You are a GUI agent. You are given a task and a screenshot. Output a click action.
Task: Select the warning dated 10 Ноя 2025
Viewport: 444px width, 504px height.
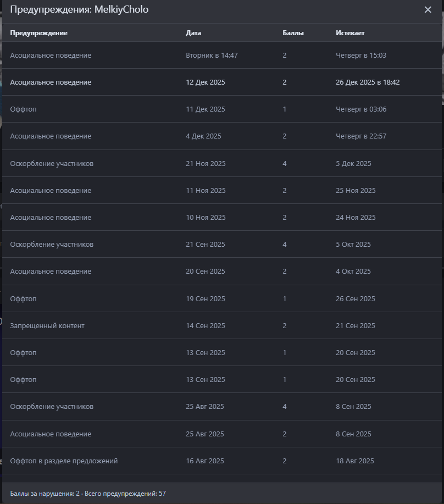pos(51,218)
